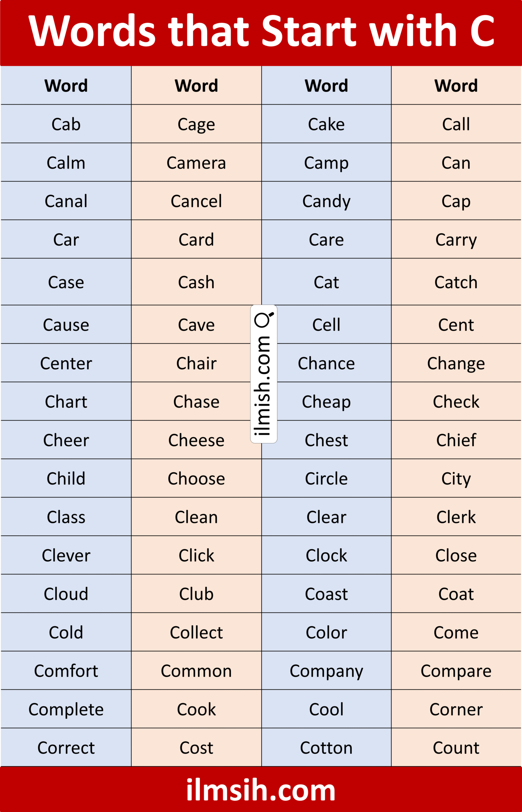The image size is (522, 812).
Task: Click the word "Cab"
Action: tap(66, 124)
